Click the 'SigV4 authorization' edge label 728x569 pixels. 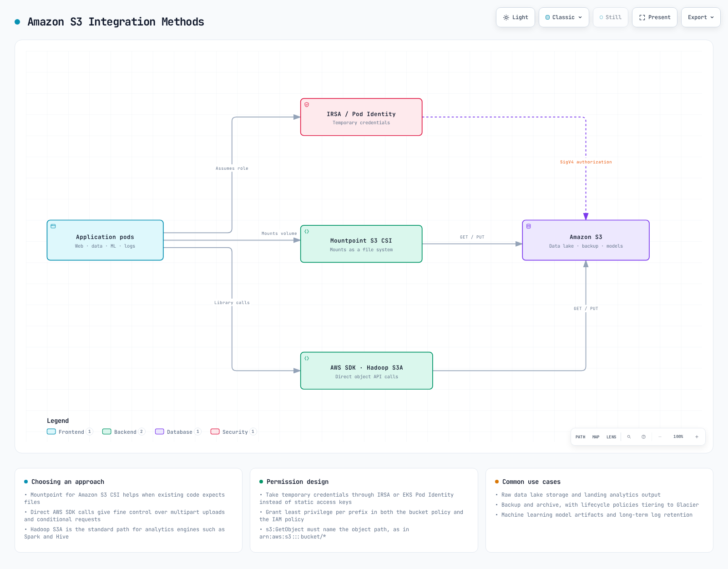tap(586, 162)
